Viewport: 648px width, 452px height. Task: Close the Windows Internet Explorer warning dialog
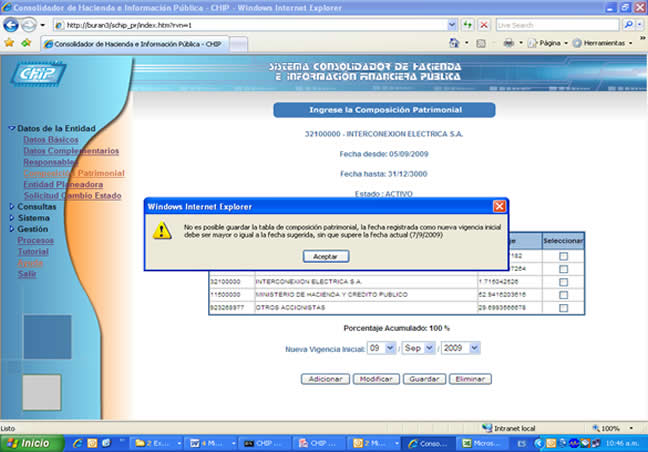(x=499, y=206)
